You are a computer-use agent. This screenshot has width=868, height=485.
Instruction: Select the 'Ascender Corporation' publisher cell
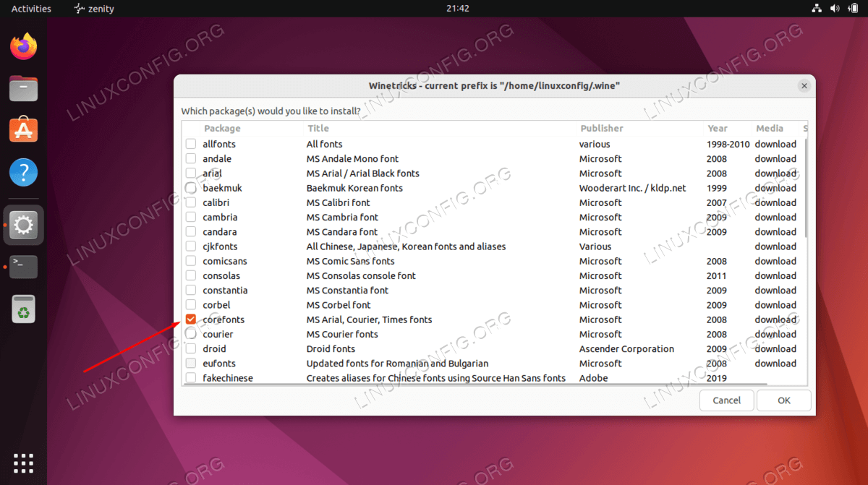coord(626,349)
